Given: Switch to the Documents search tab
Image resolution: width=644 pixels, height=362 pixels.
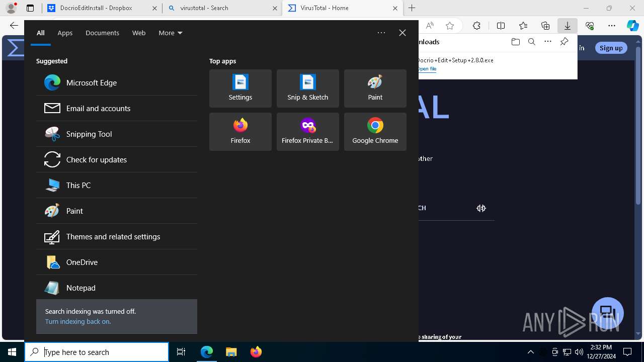Looking at the screenshot, I should click(x=102, y=33).
